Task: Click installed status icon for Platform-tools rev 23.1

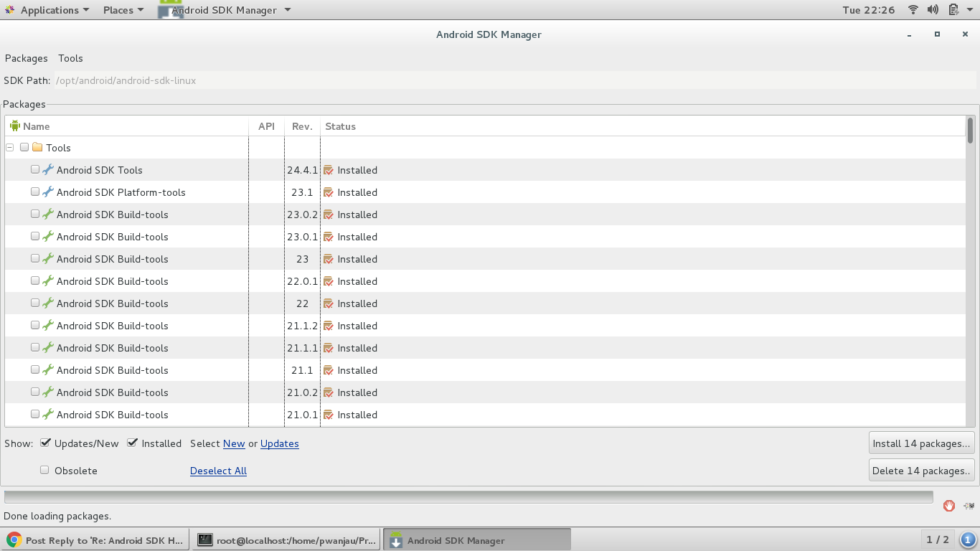Action: [x=329, y=192]
